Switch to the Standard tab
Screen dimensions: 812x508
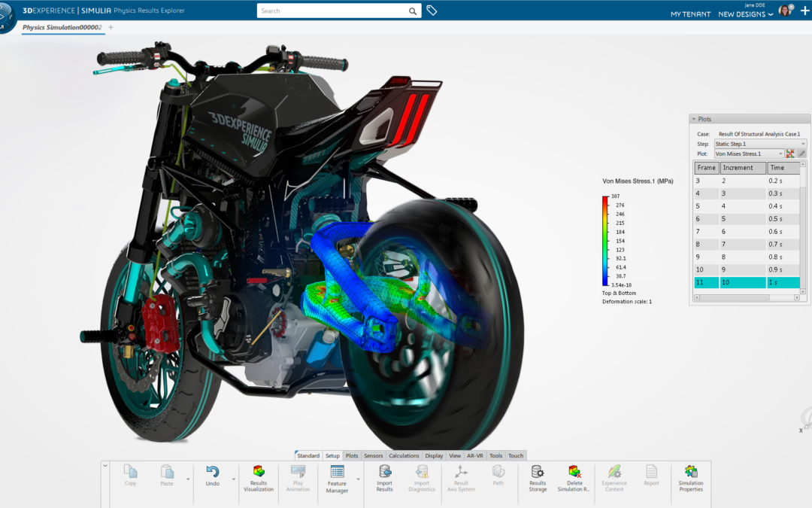coord(308,455)
